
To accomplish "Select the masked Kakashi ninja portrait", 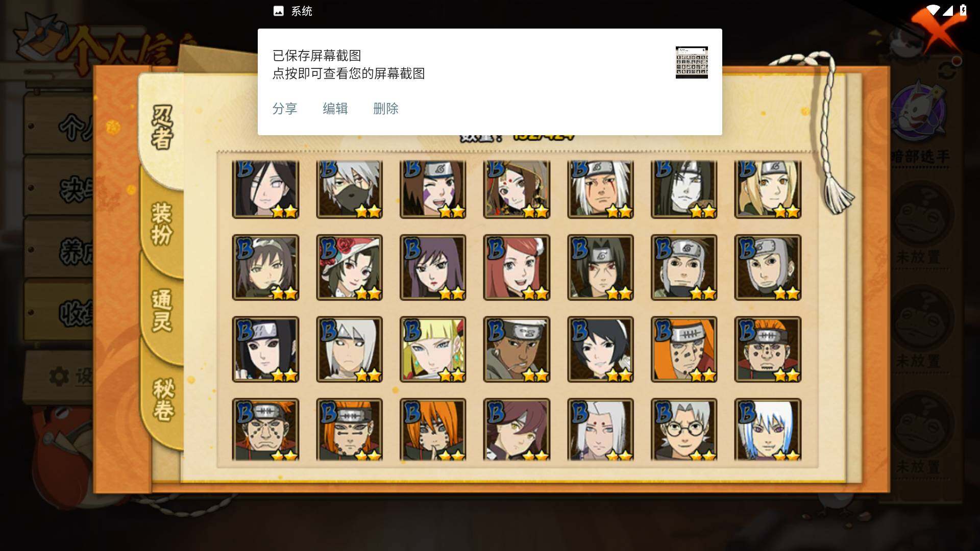I will click(x=349, y=189).
